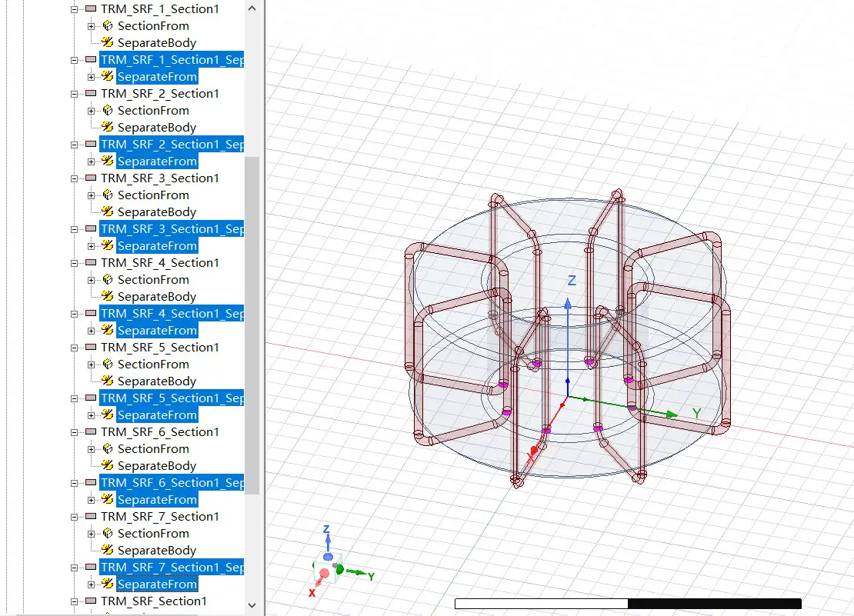Select TRM_SRF_1_Section1 in the tree
854x616 pixels.
click(160, 9)
